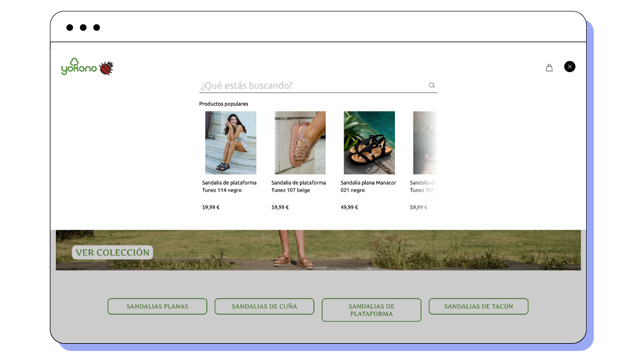Open the Manacor 021 negro sandal image
Image resolution: width=644 pixels, height=362 pixels.
point(369,143)
